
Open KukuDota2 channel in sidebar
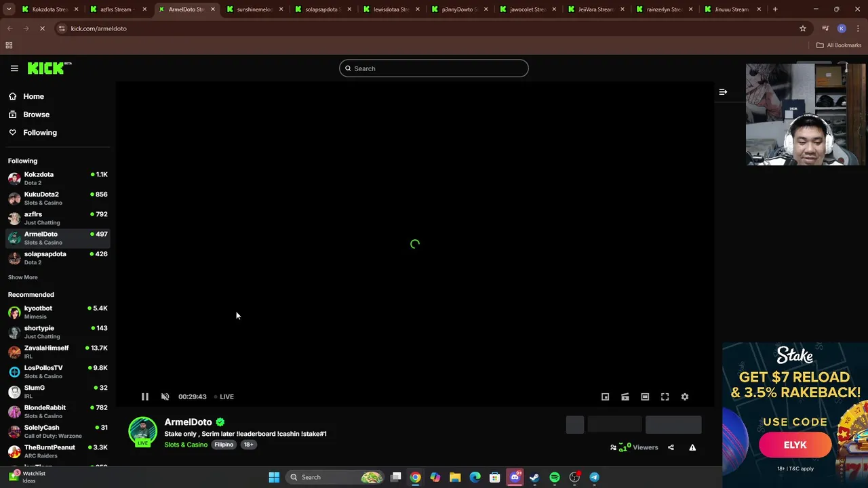click(x=58, y=198)
